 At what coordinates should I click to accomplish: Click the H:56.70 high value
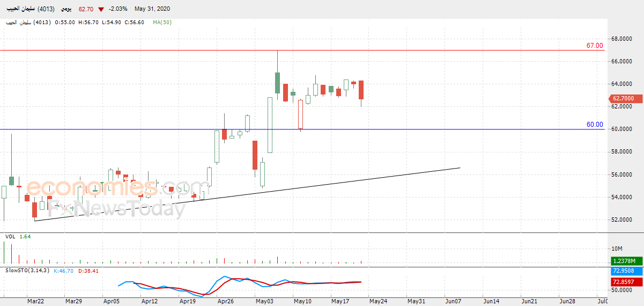87,22
